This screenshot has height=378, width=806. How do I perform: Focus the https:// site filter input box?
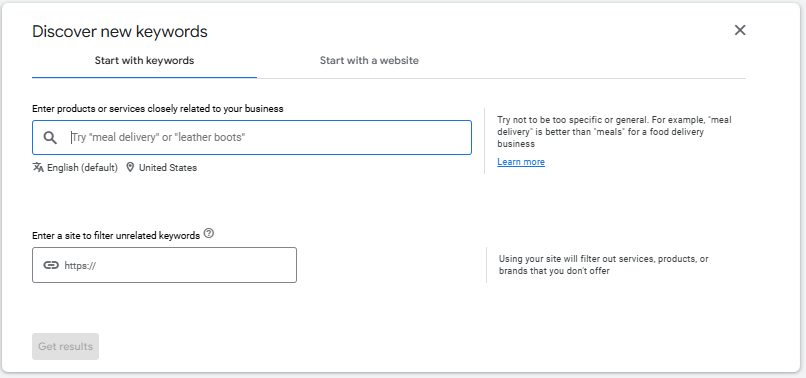(x=164, y=265)
